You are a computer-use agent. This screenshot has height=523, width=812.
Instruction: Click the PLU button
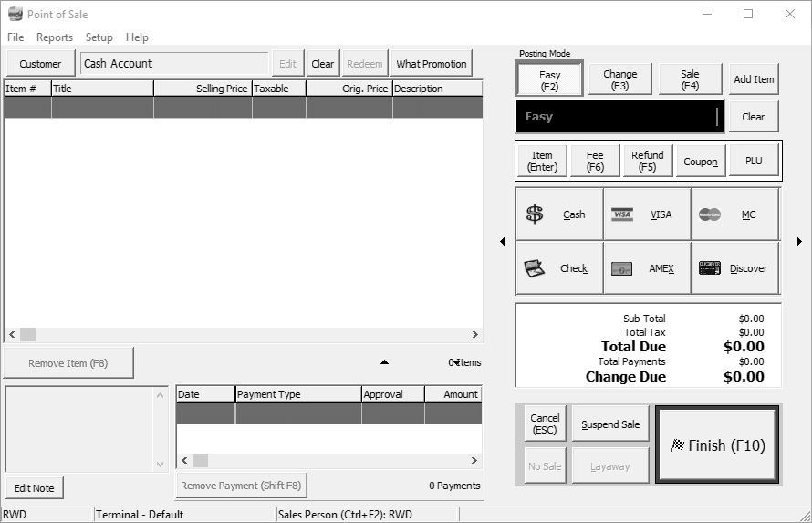[754, 161]
